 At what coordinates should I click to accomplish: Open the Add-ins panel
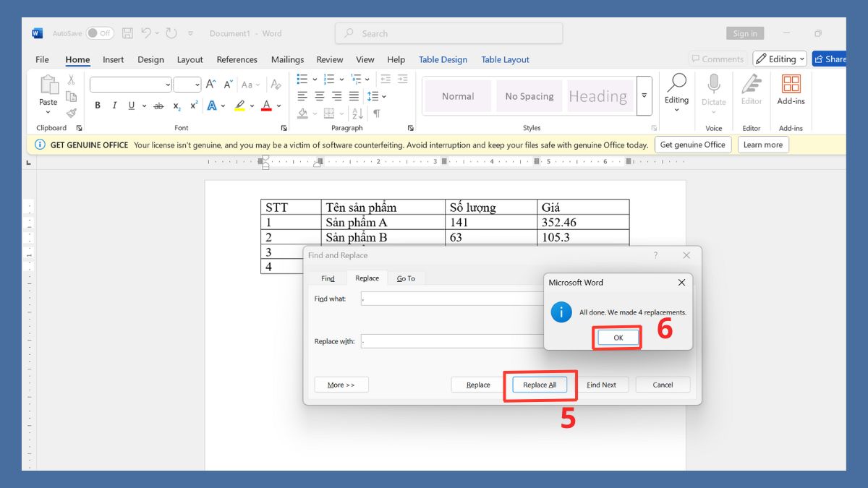point(790,88)
